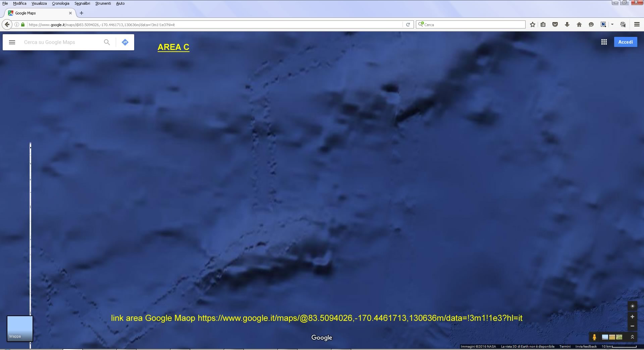Click the 10 km scale bar

click(x=619, y=347)
